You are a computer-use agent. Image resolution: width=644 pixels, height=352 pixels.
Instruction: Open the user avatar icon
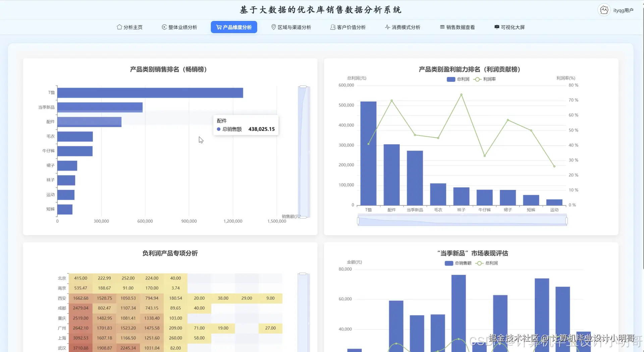pyautogui.click(x=604, y=10)
